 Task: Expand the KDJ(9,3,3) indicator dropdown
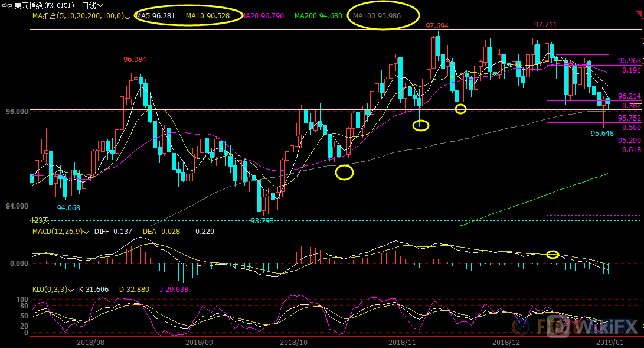coord(79,290)
